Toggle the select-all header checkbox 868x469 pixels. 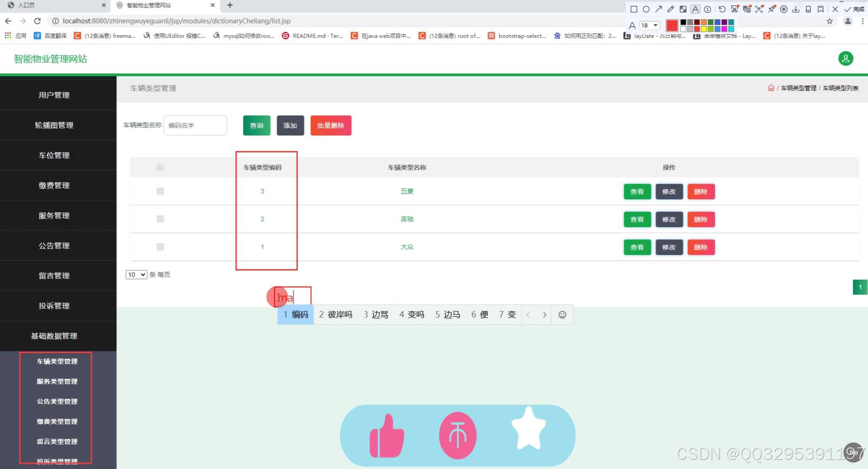click(160, 167)
